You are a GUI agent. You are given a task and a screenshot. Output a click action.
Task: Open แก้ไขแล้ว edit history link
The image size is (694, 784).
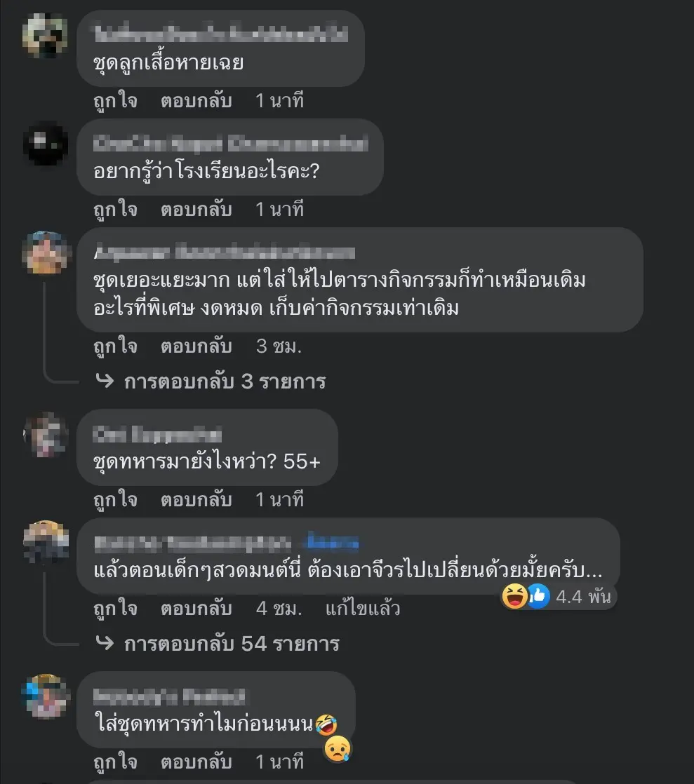363,609
